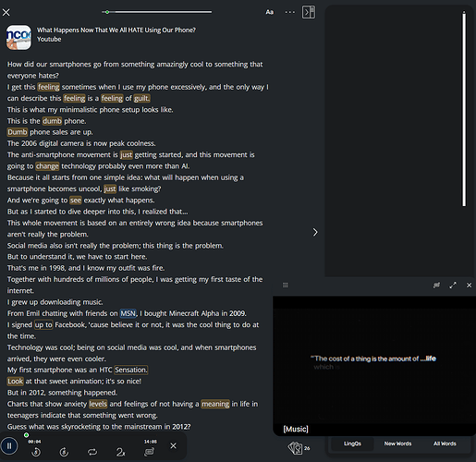Click the video drag handle grid icon

pos(286,286)
